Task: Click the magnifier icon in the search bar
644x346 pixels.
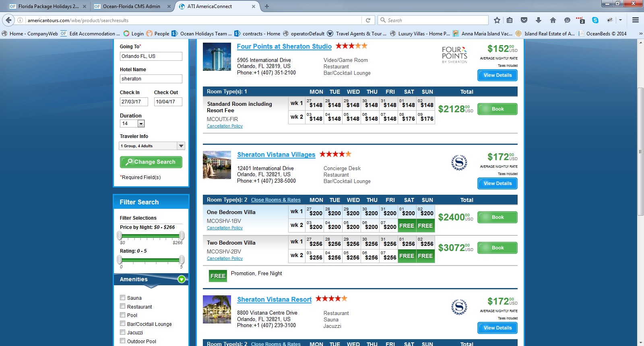Action: click(x=383, y=20)
